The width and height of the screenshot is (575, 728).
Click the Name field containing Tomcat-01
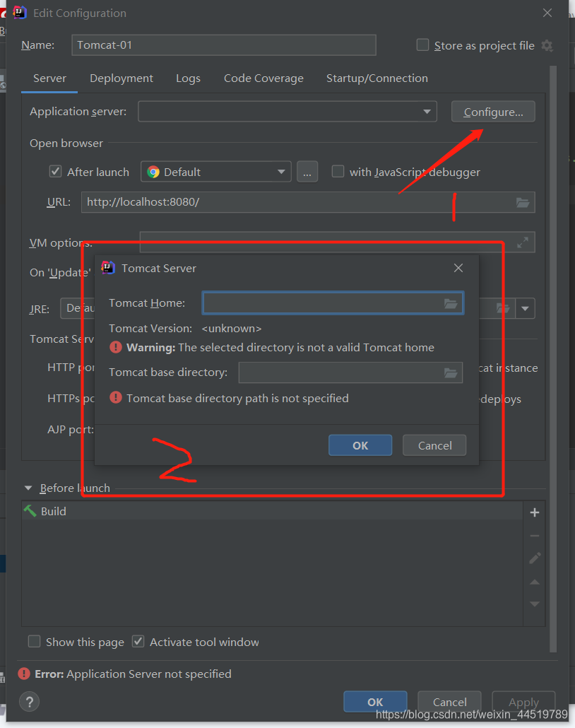[x=224, y=45]
